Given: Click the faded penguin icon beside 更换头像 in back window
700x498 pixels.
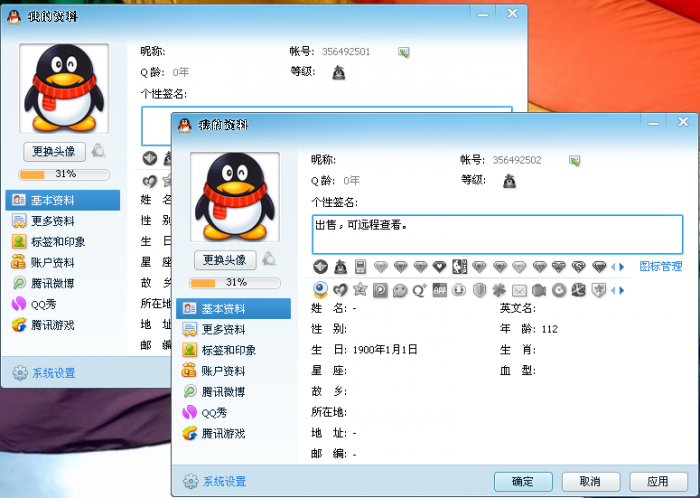Looking at the screenshot, I should (98, 150).
